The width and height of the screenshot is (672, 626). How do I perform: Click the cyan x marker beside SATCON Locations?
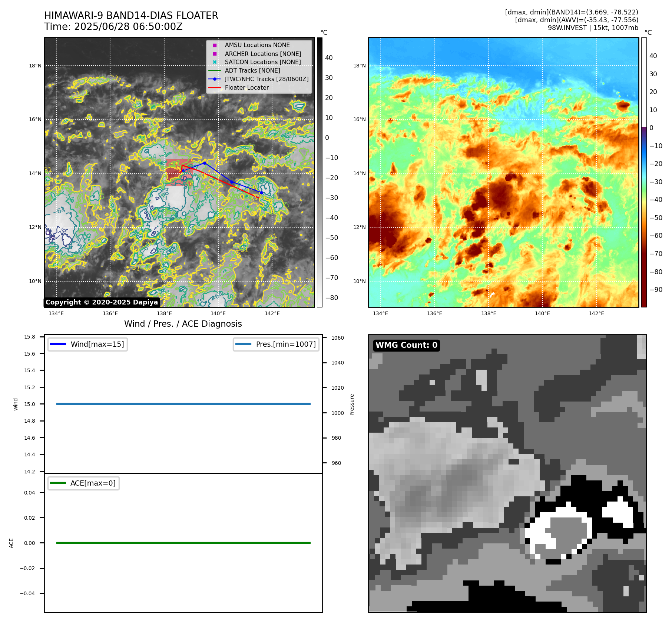(x=215, y=62)
